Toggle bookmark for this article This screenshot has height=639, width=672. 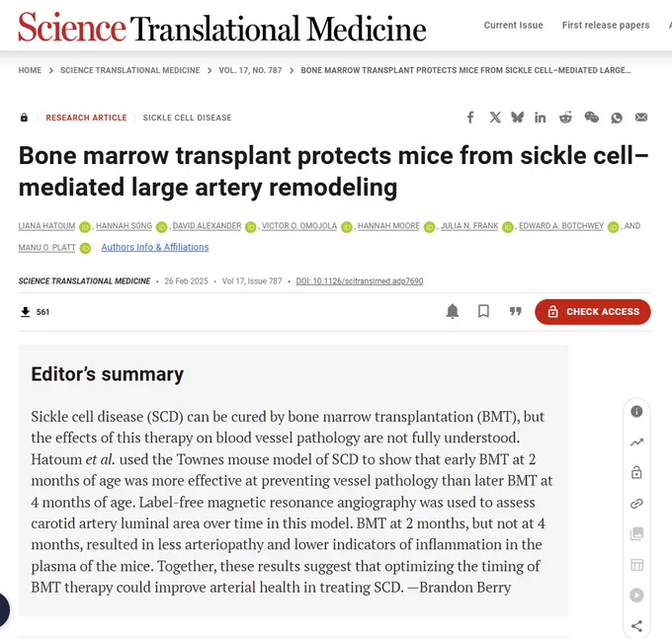click(x=483, y=311)
